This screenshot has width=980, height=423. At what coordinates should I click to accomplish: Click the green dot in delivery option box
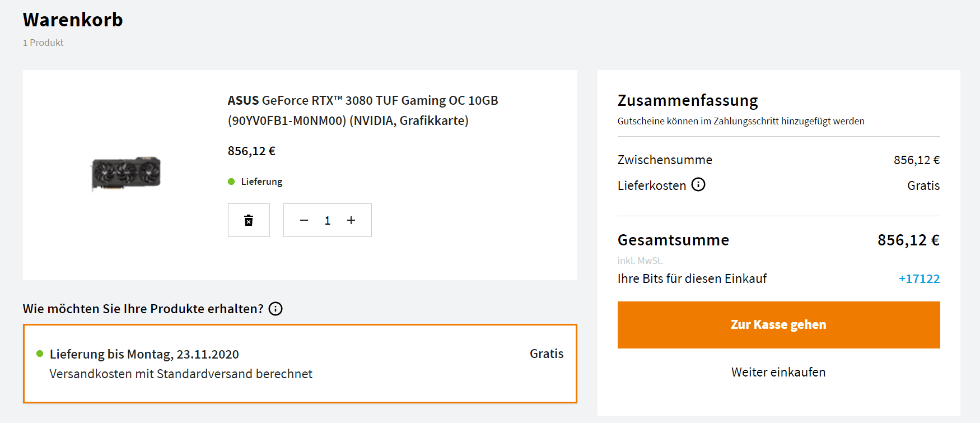point(40,354)
